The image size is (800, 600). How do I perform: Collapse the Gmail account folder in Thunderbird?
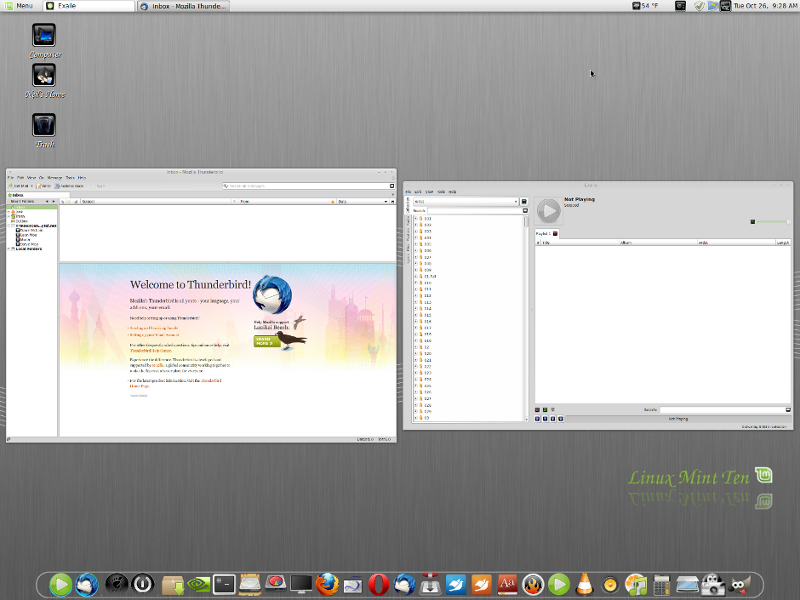(x=9, y=226)
